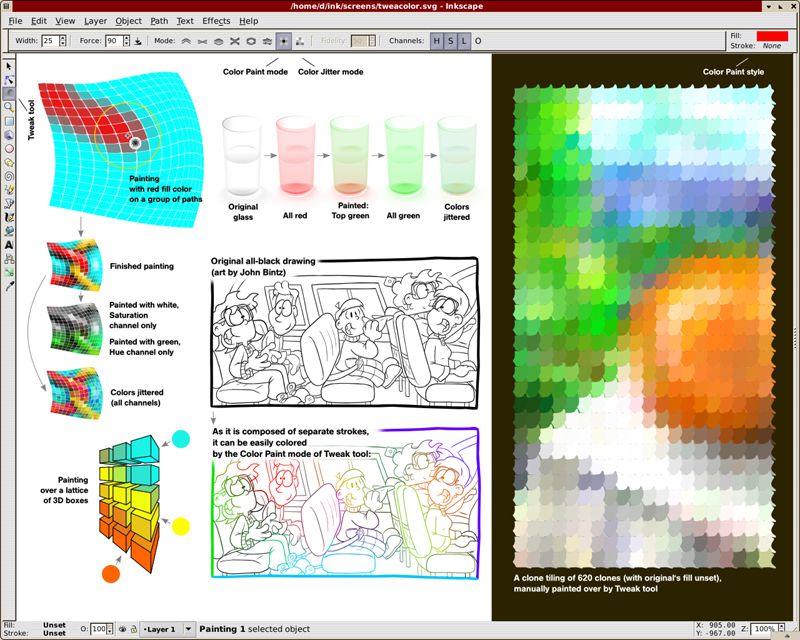
Task: Click the red Fill color swatch
Action: point(772,36)
